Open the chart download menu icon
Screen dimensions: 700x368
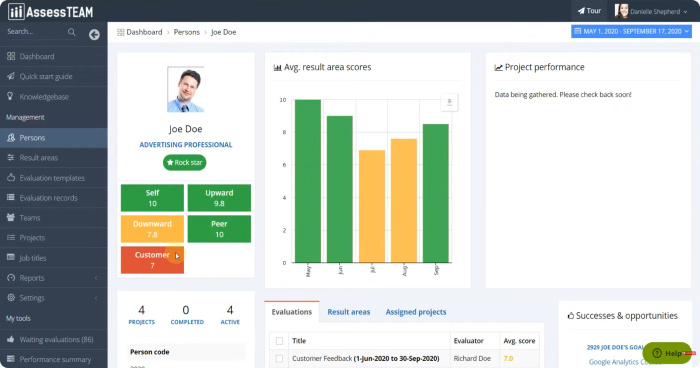[x=449, y=102]
